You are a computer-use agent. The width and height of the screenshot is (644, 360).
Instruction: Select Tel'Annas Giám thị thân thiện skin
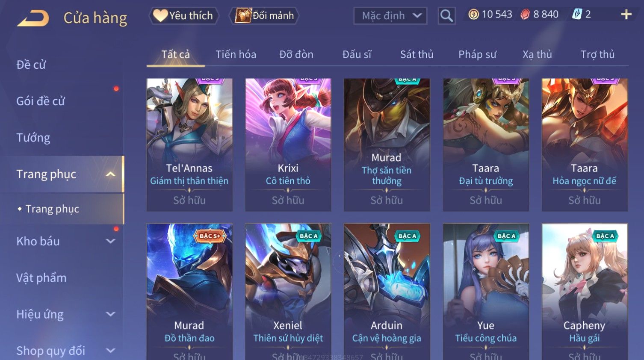[x=189, y=145]
